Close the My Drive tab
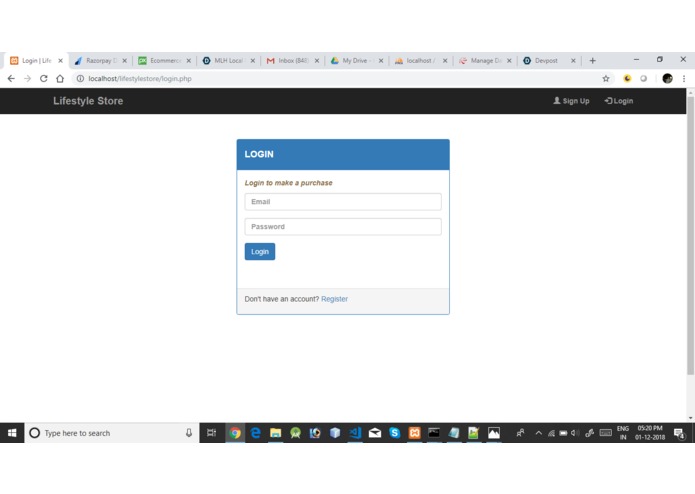Screen dimensions: 695x494 [x=381, y=61]
